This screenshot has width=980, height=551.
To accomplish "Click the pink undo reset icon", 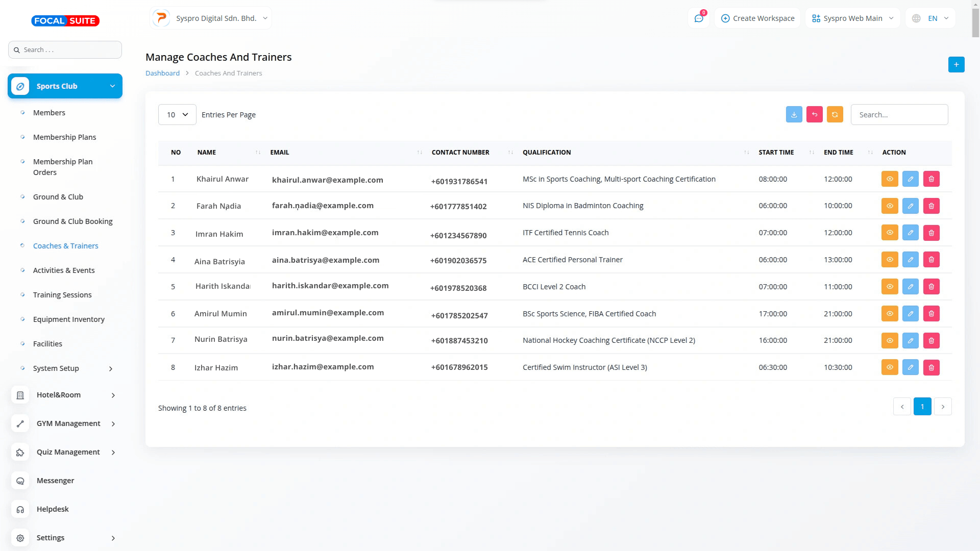I will coord(814,115).
